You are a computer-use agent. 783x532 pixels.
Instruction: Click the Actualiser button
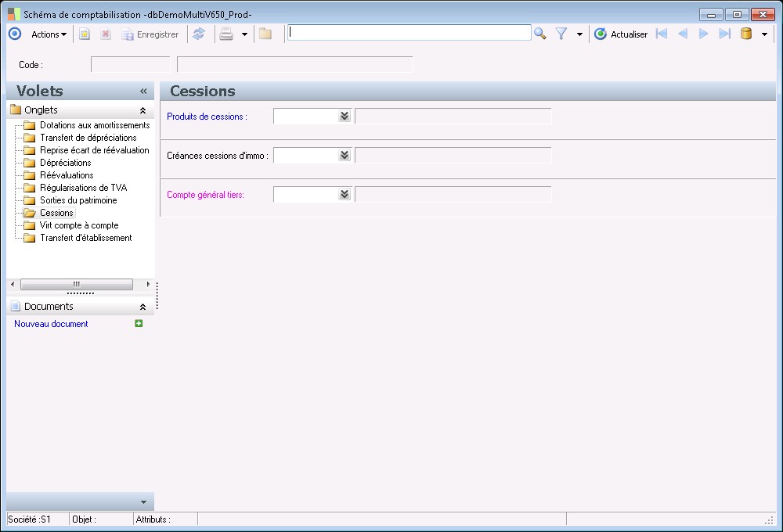point(621,34)
